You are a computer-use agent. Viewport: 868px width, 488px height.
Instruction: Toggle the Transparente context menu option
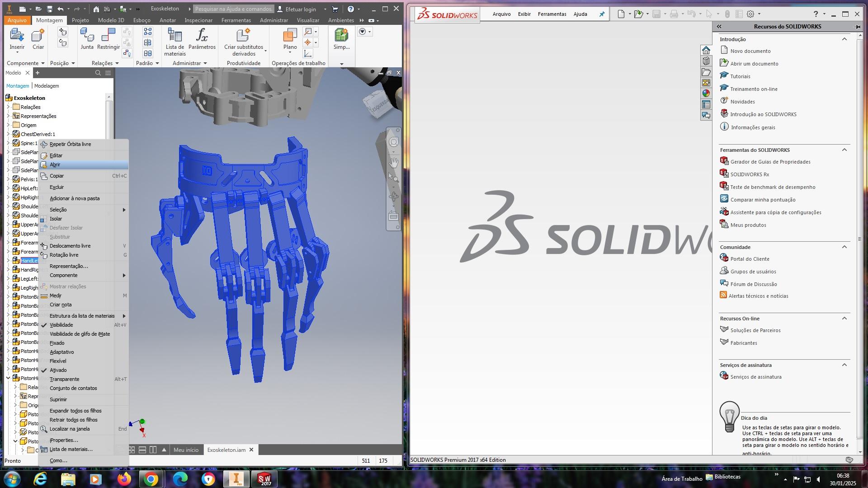(64, 379)
